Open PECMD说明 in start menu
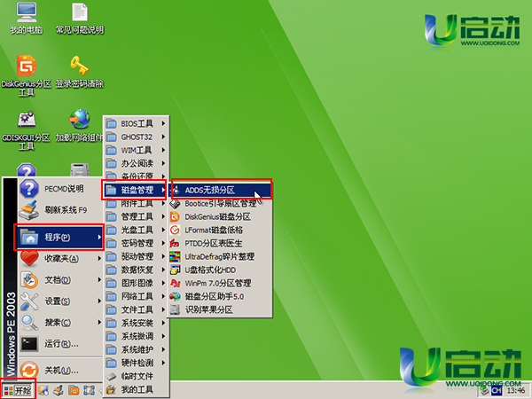Viewport: 532px width, 399px height. point(60,189)
